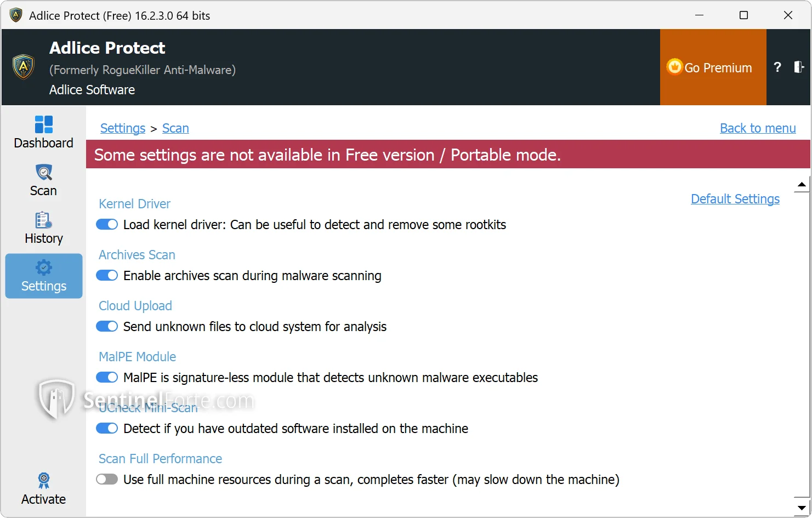Click the Settings breadcrumb link
This screenshot has height=518, width=812.
coord(123,128)
